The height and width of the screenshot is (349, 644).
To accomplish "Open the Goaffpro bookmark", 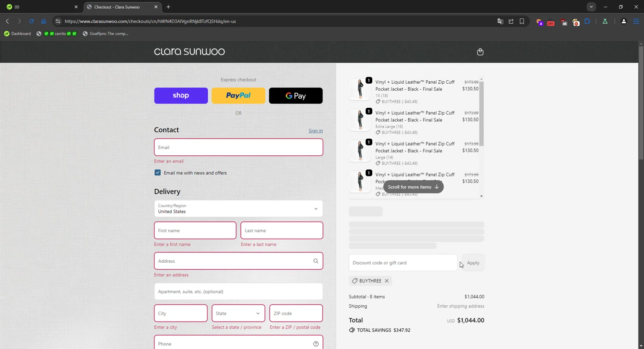I will point(106,33).
